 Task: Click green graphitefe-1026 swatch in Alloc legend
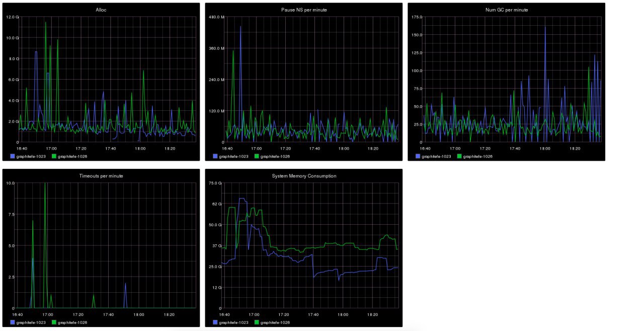53,157
